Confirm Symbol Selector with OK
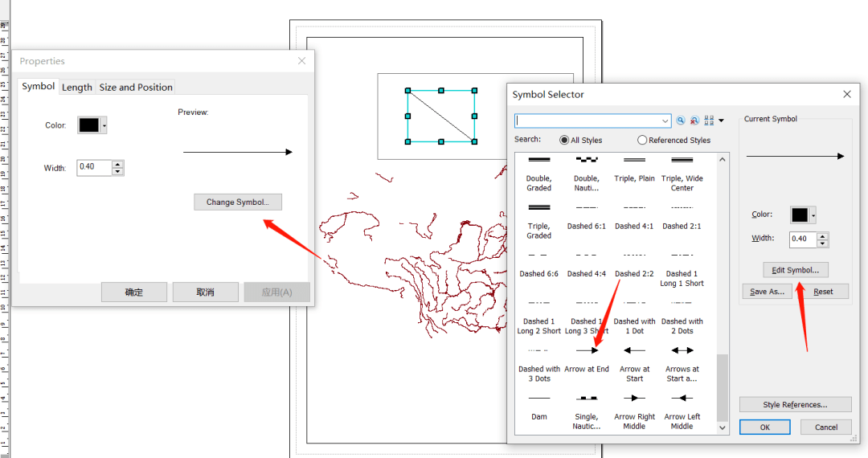Image resolution: width=868 pixels, height=458 pixels. coord(765,427)
